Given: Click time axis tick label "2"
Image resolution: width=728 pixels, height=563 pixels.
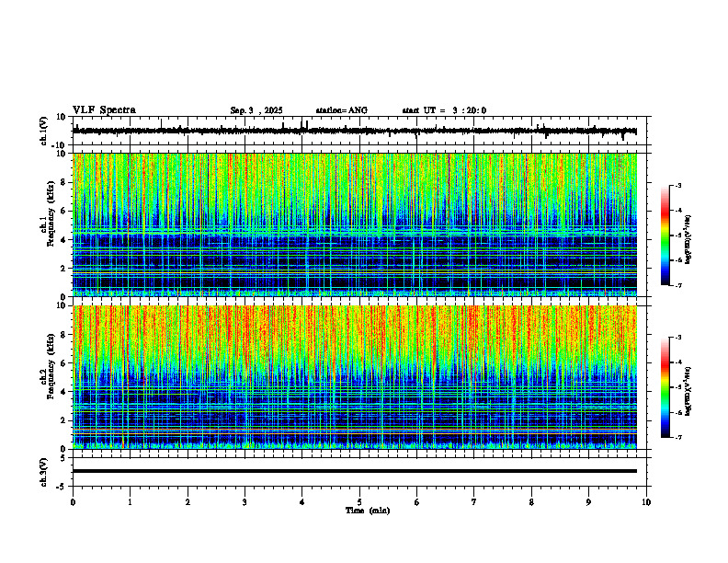Looking at the screenshot, I should (x=188, y=502).
